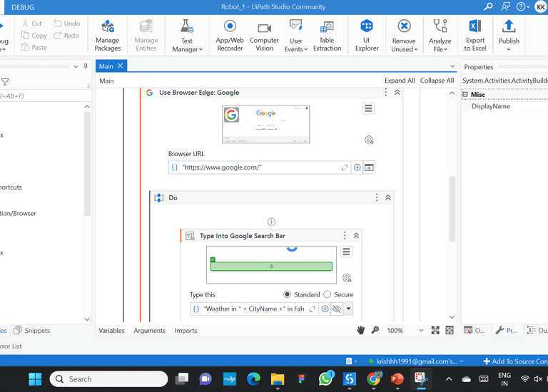Start the Table Extraction wizard
Viewport: 548px width, 392px height.
pos(327,36)
